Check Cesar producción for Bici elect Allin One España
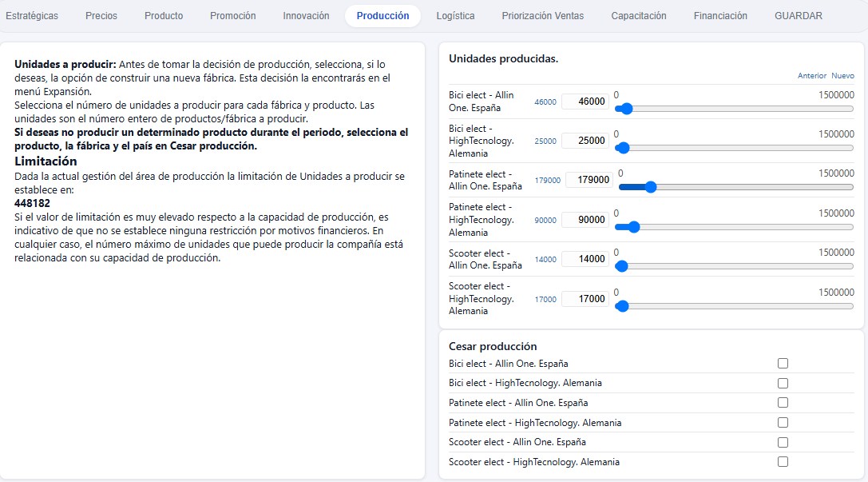Screen dimensions: 868x482 [x=783, y=364]
